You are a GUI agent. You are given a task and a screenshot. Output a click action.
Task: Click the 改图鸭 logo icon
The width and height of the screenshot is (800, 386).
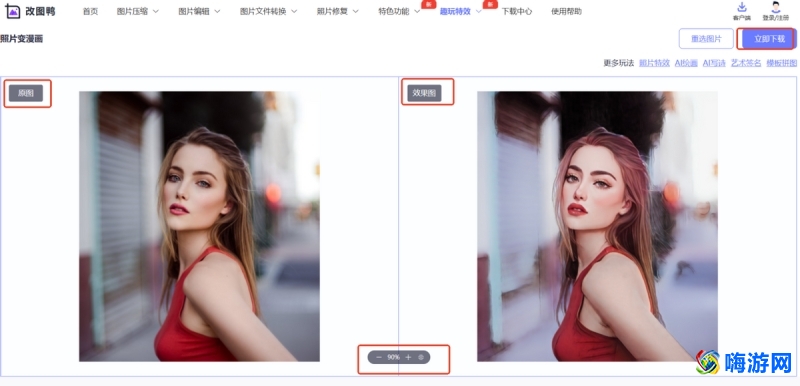[x=12, y=11]
